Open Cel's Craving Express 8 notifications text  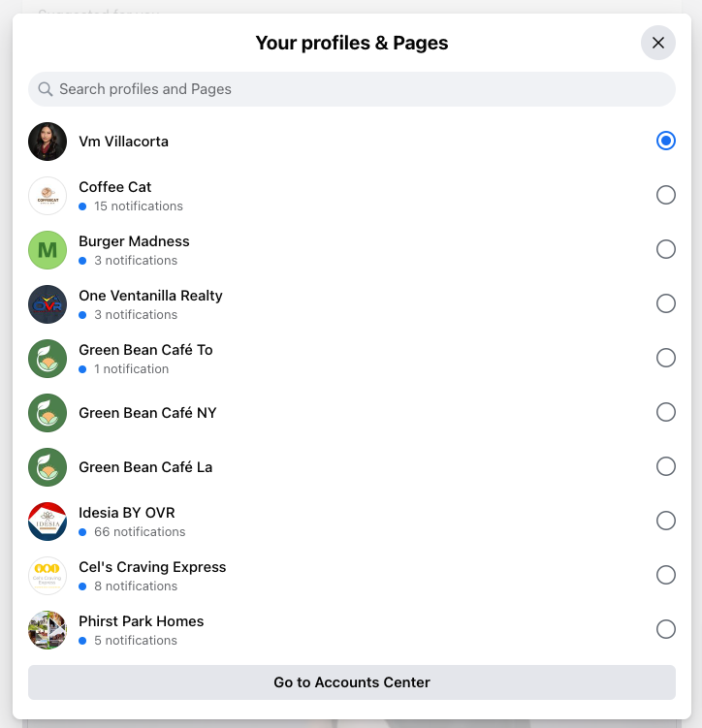(136, 586)
